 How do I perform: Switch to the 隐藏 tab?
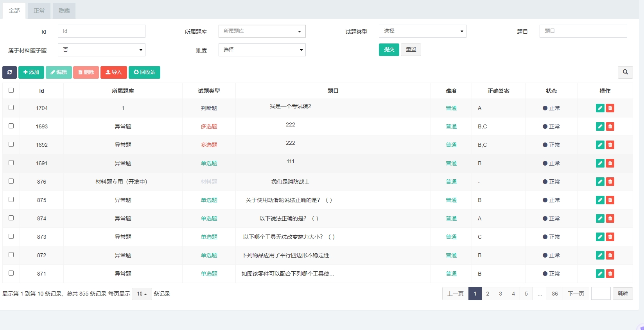pyautogui.click(x=64, y=11)
